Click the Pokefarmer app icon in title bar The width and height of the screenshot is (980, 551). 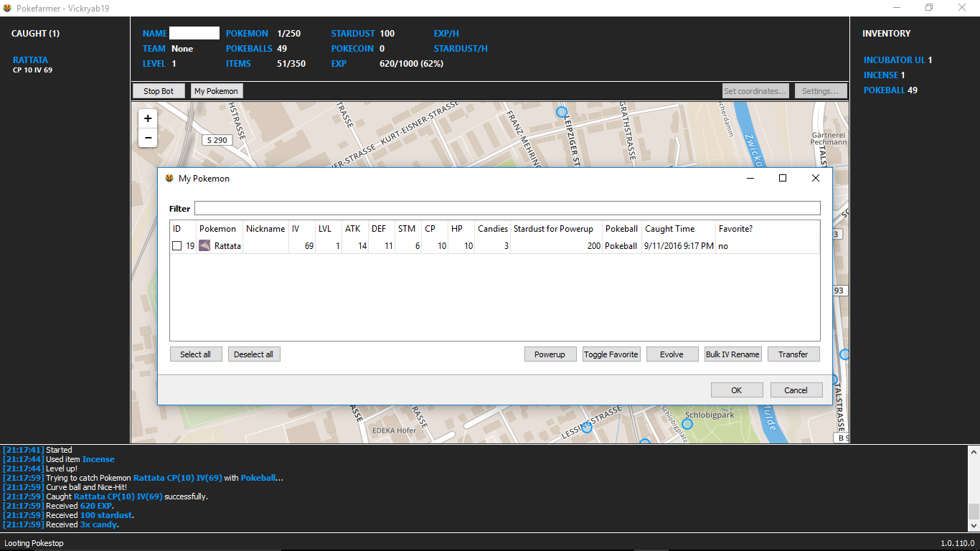pyautogui.click(x=7, y=8)
